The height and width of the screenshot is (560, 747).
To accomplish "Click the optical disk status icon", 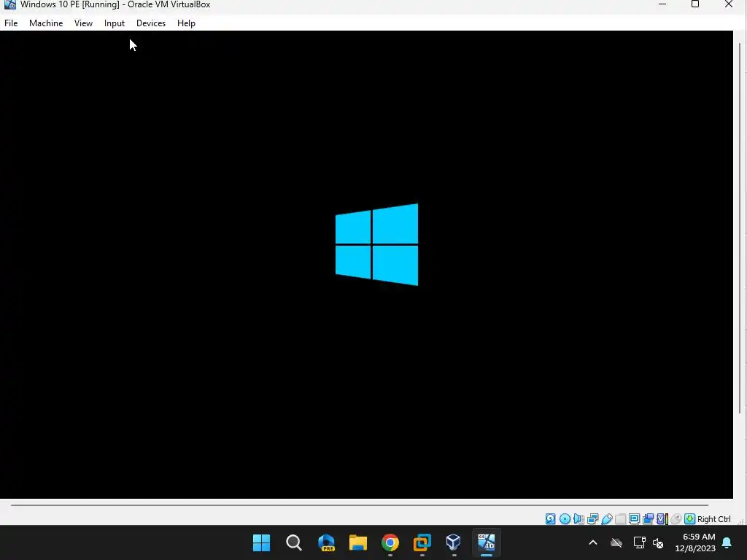I will (565, 519).
